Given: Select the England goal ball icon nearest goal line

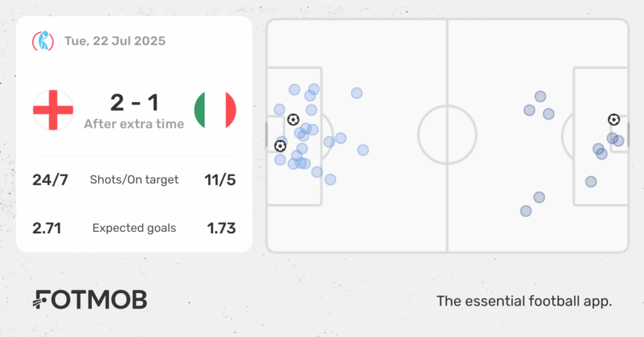Looking at the screenshot, I should pos(280,146).
